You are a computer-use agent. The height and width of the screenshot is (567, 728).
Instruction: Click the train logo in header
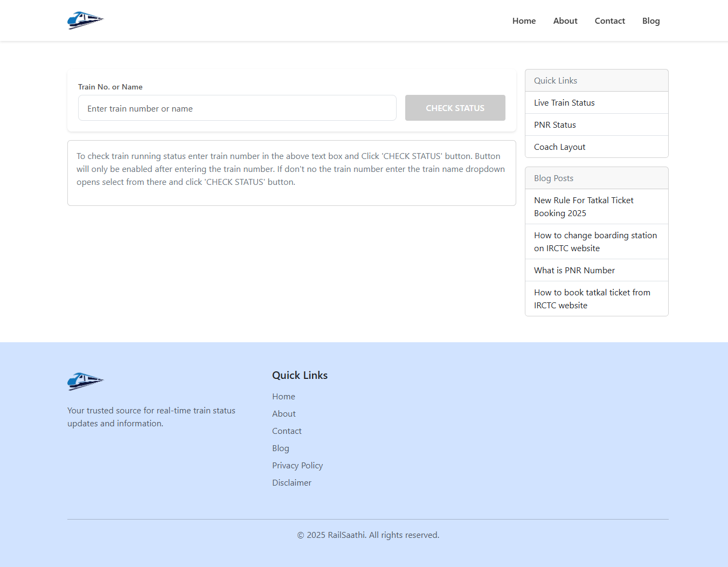tap(85, 20)
